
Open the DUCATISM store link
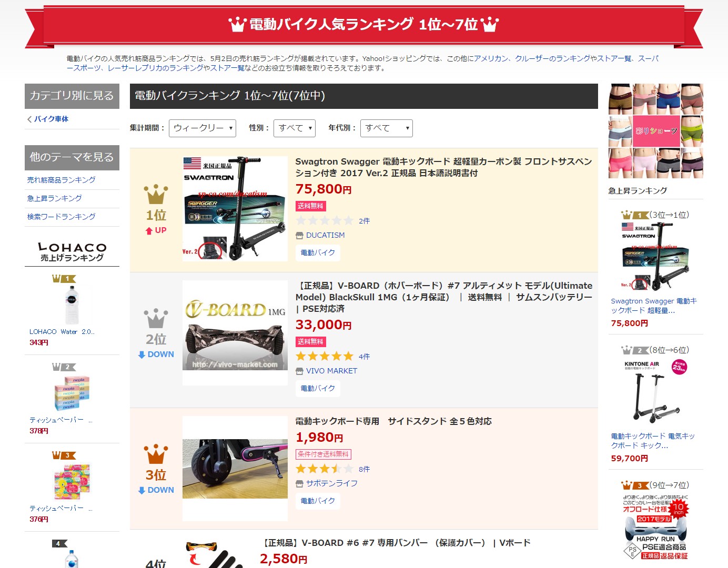point(326,236)
